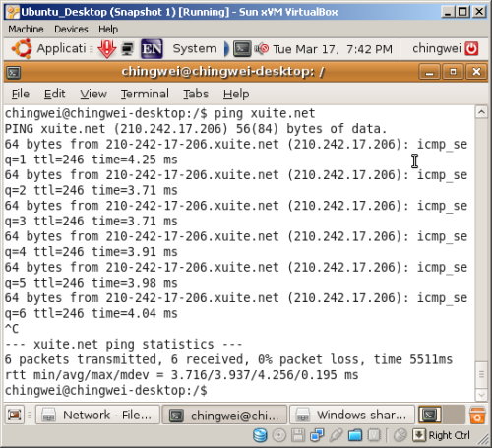Viewport: 492px width, 448px height.
Task: Click the 'xuite.net ping statistics' line
Action: point(124,344)
